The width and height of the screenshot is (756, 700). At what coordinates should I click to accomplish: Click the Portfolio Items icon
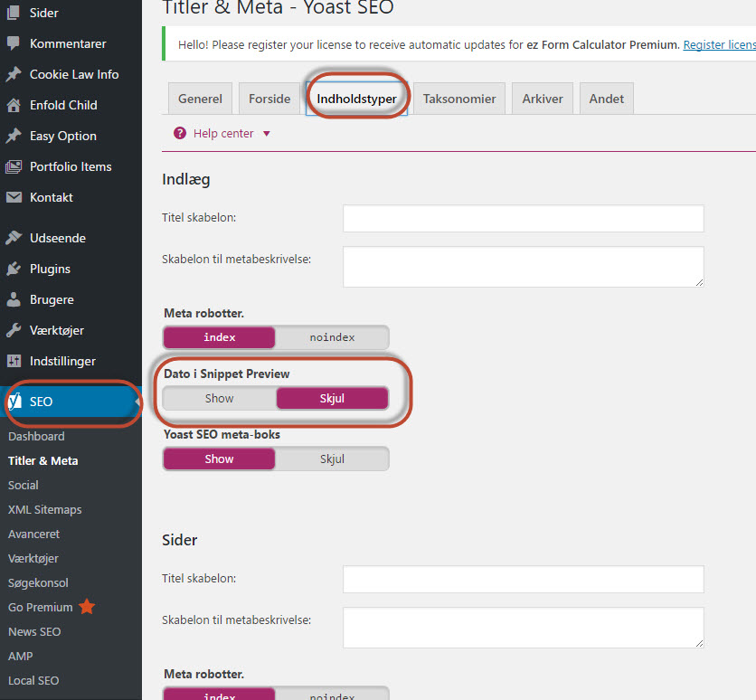[14, 166]
